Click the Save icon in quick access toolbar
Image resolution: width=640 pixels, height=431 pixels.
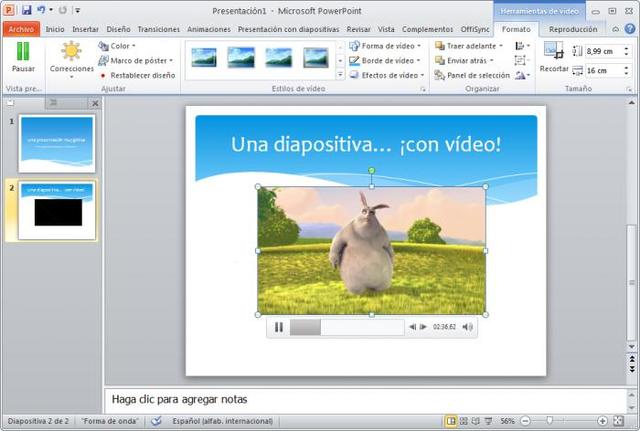pyautogui.click(x=27, y=10)
